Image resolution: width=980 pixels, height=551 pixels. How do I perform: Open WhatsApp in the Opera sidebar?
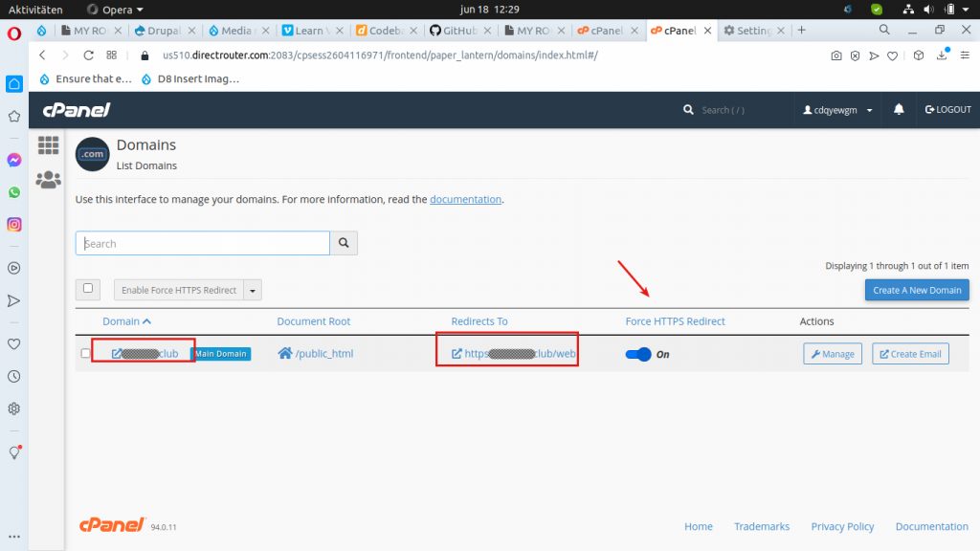point(14,192)
